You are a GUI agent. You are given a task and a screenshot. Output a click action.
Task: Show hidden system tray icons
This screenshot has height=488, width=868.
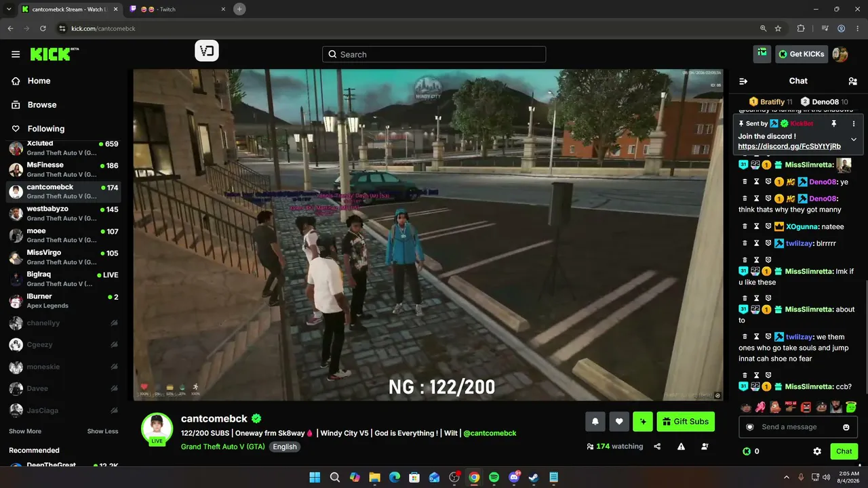point(787,477)
